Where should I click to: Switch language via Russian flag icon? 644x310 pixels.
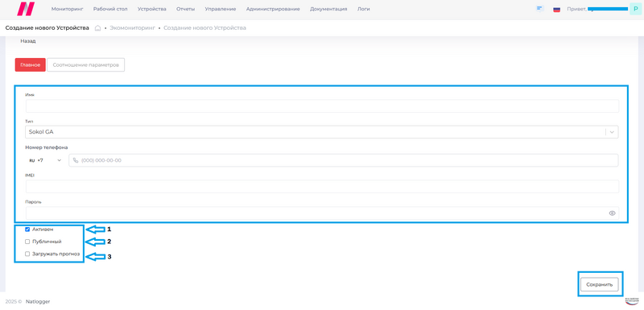[x=556, y=9]
